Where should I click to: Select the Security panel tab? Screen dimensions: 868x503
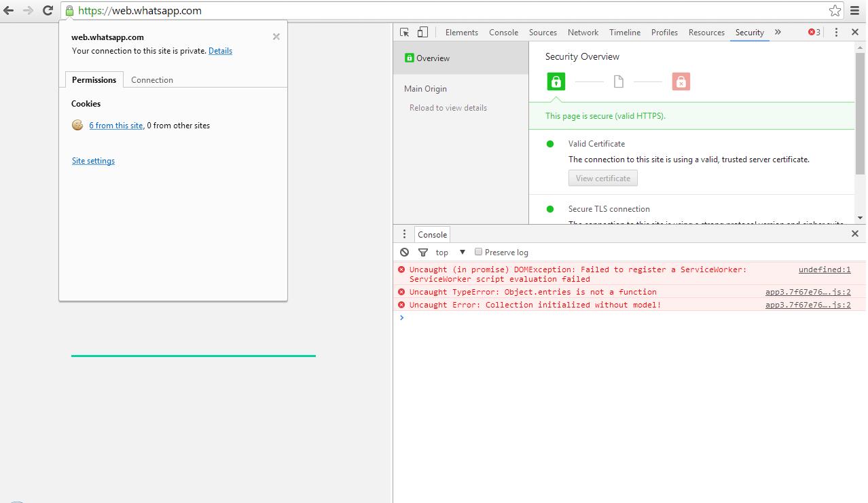coord(750,32)
